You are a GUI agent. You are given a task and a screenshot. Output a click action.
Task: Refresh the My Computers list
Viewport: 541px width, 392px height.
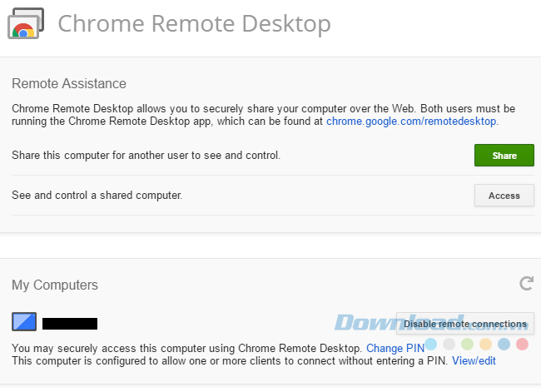coord(526,284)
